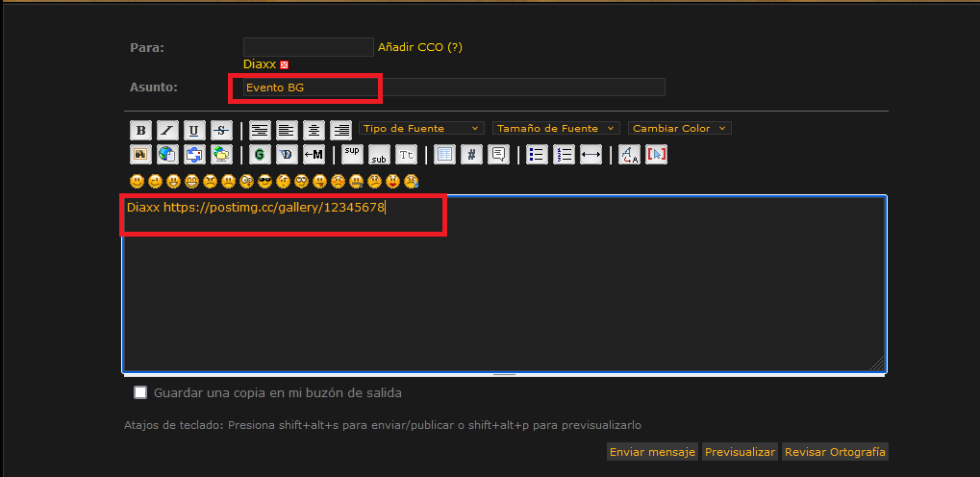Click Enviar mensaje button
The width and height of the screenshot is (980, 477).
point(652,452)
